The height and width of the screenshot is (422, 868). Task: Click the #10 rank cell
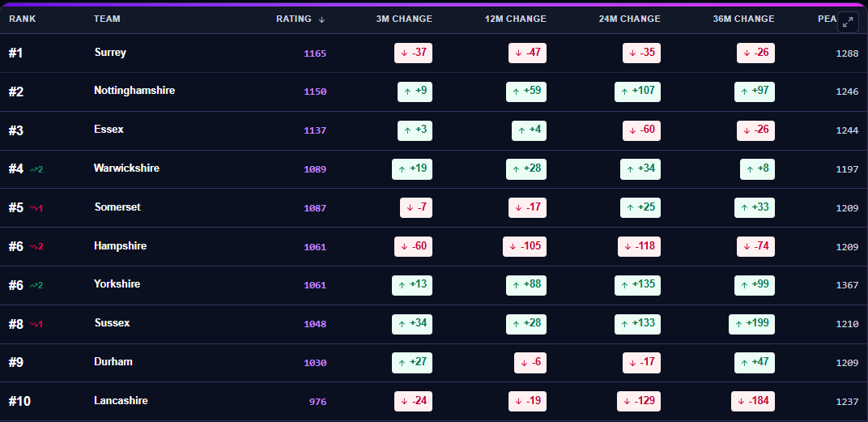click(19, 402)
